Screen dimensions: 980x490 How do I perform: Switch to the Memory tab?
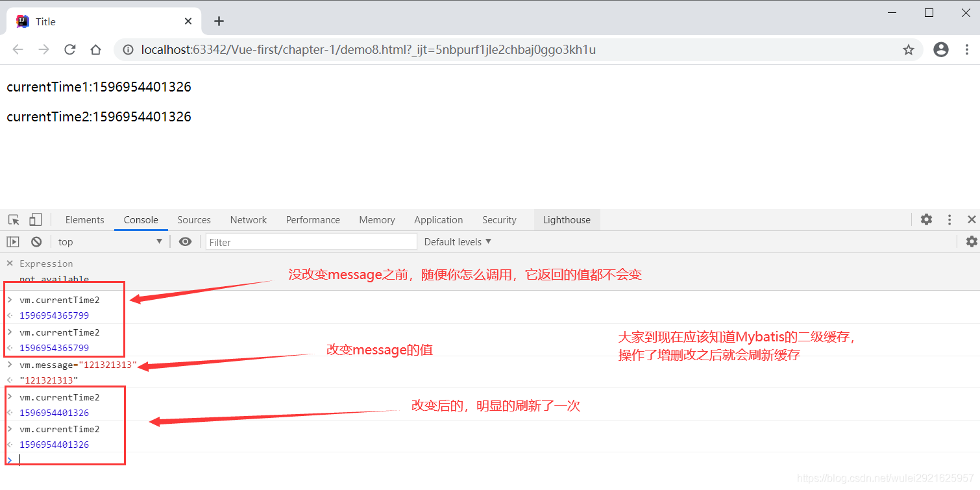[x=377, y=220]
